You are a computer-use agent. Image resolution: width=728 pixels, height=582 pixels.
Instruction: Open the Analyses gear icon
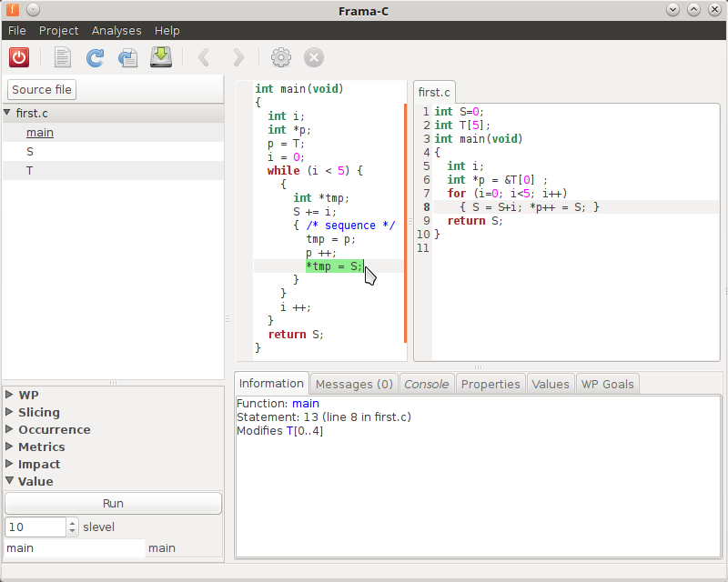pos(281,57)
